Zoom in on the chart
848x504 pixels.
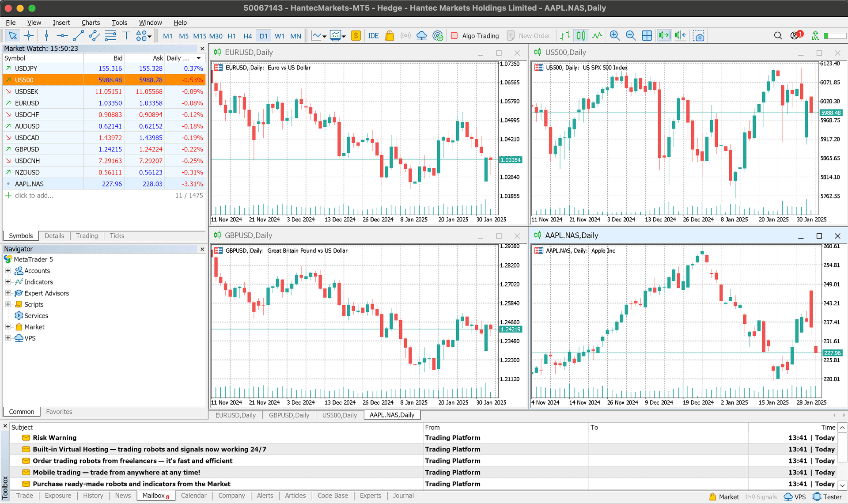pos(614,35)
